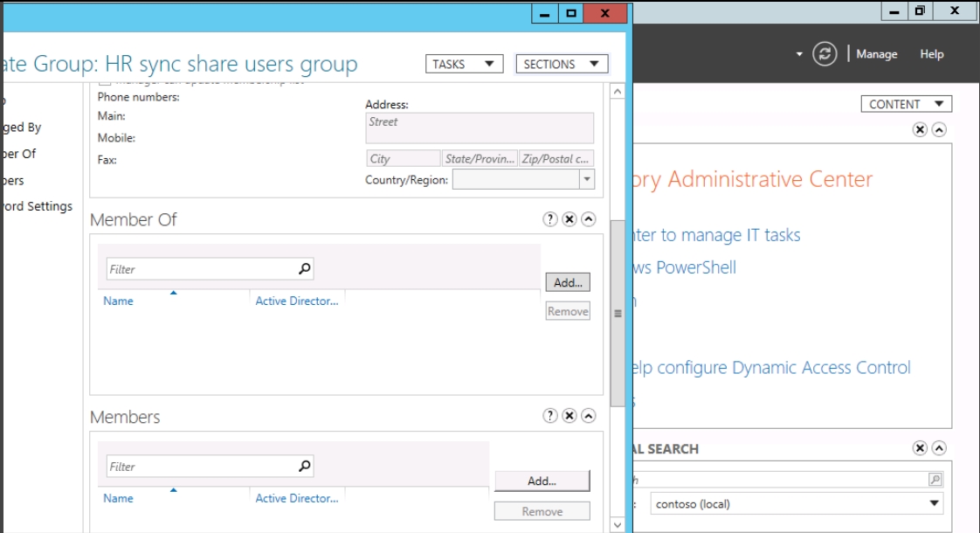Open the TASKS dropdown

pyautogui.click(x=464, y=64)
